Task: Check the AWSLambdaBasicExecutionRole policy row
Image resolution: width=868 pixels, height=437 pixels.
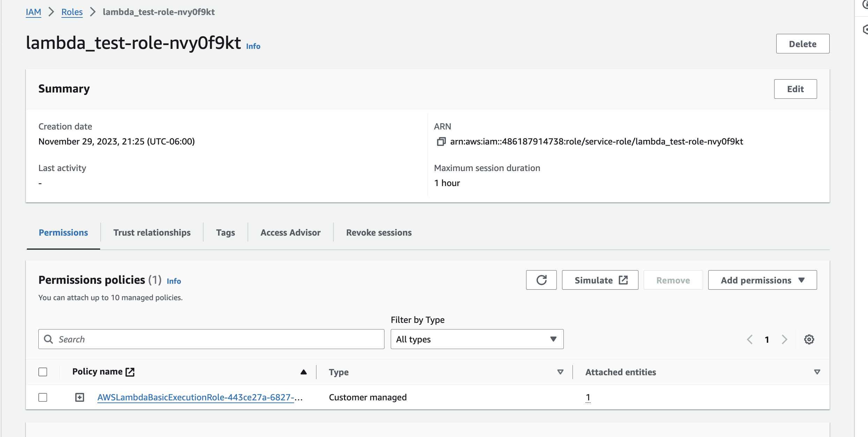Action: [x=43, y=397]
